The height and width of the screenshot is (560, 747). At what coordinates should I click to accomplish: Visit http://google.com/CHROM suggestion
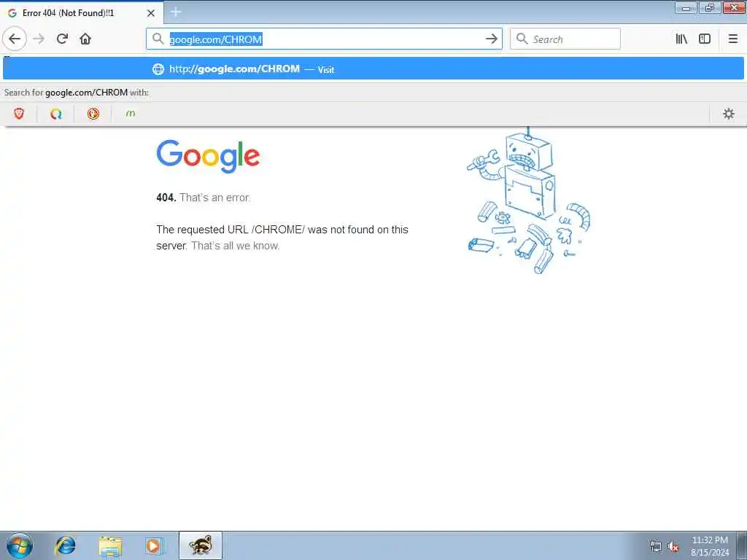(x=373, y=69)
